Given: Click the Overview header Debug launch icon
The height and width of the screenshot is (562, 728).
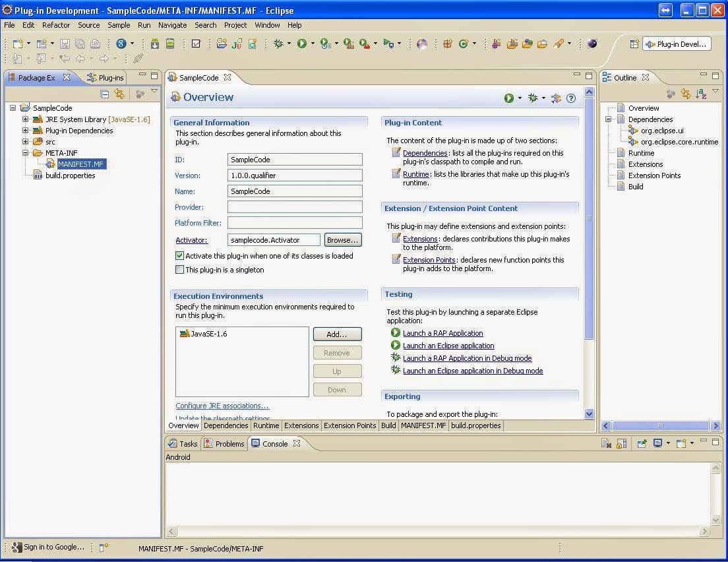Looking at the screenshot, I should (x=533, y=98).
